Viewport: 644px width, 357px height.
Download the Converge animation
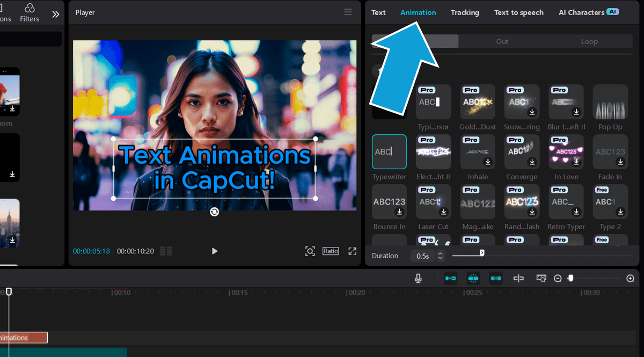point(532,162)
